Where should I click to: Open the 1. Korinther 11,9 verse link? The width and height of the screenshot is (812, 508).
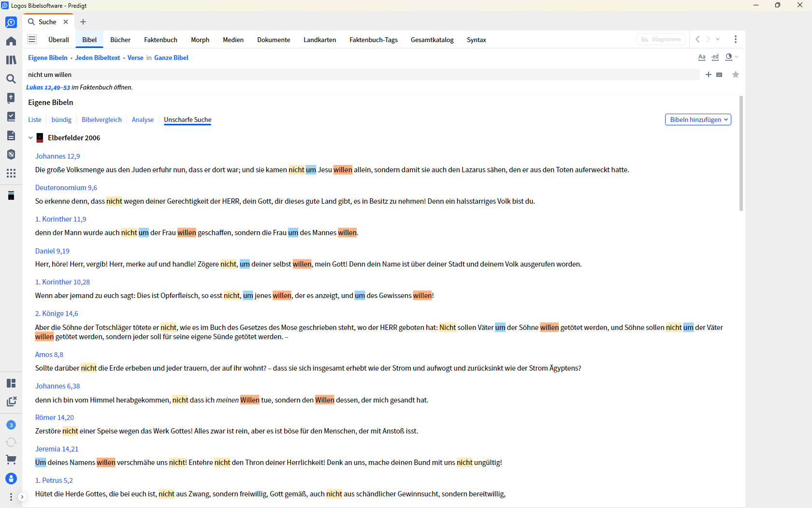pos(61,219)
